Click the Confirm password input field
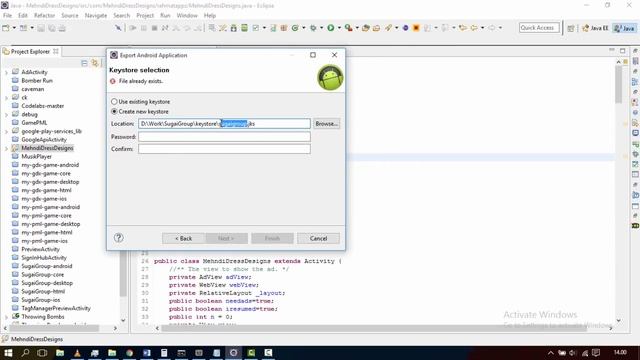This screenshot has height=360, width=640. [224, 149]
